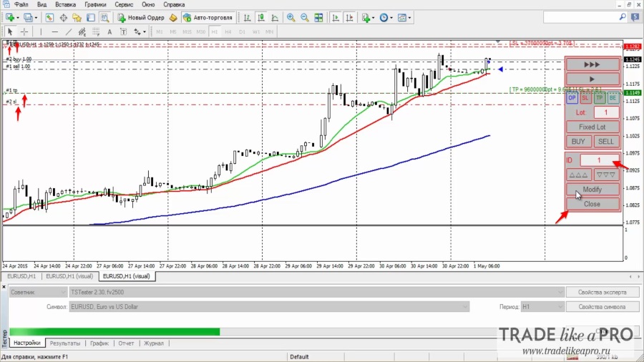
Task: Click the Новый Ордер button
Action: coord(141,18)
